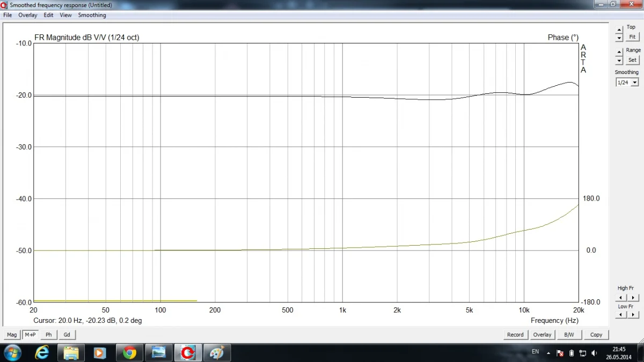Image resolution: width=644 pixels, height=362 pixels.
Task: Click network tray icon
Action: click(x=582, y=353)
